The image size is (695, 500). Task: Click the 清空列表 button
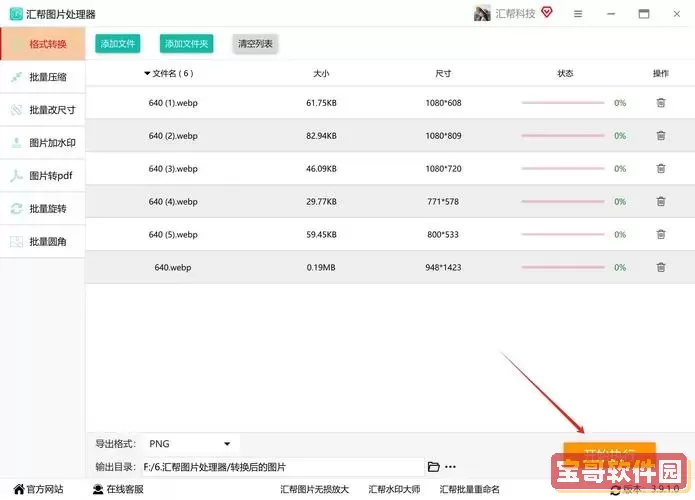(x=255, y=44)
